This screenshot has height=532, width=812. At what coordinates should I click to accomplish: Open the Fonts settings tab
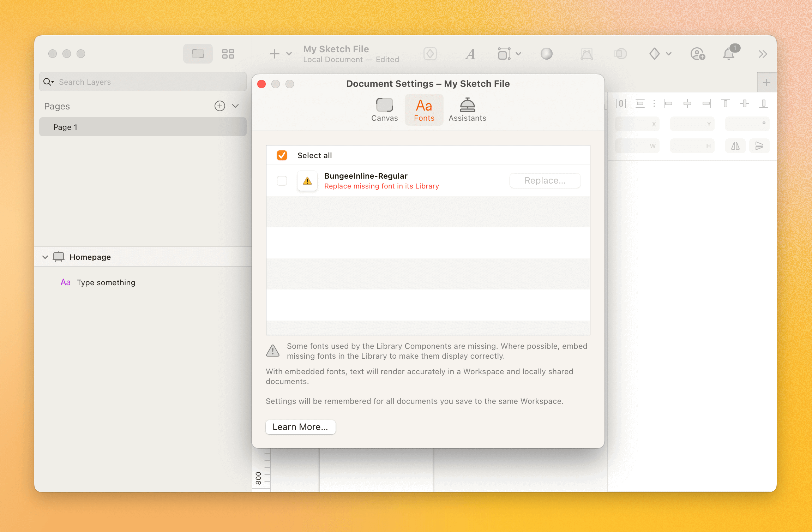coord(424,110)
